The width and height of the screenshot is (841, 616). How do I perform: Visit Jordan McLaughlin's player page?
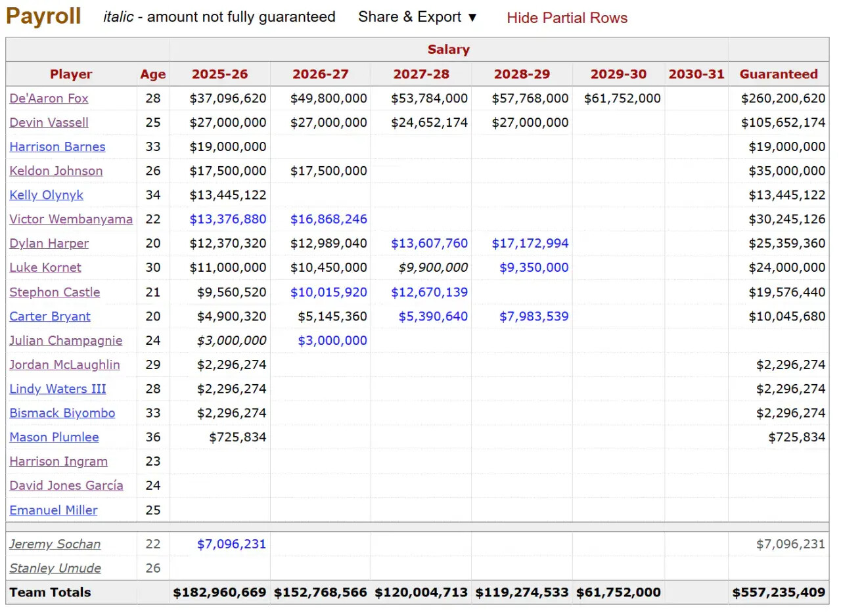coord(64,365)
